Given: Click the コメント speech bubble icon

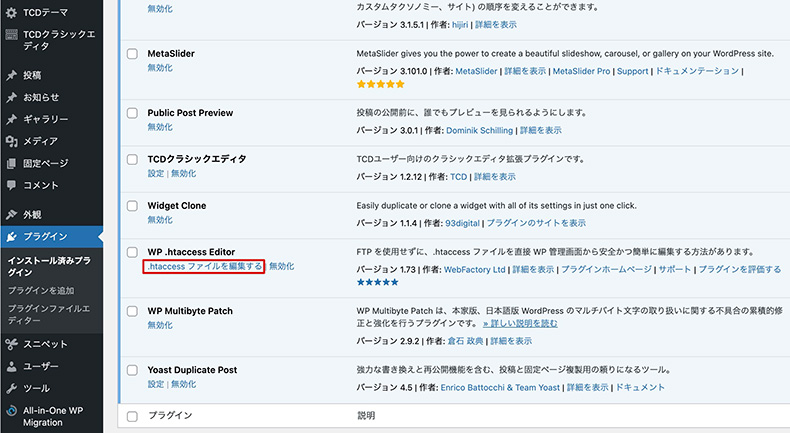Looking at the screenshot, I should pyautogui.click(x=11, y=185).
